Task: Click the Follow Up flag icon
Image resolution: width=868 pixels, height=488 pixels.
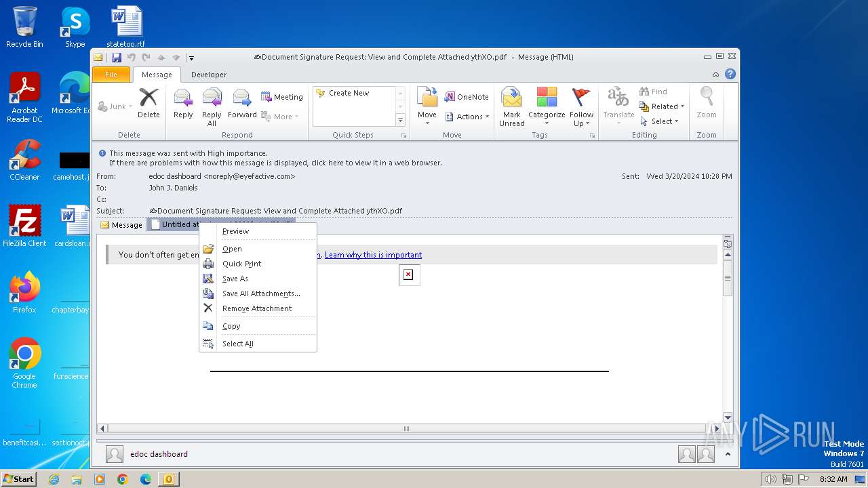Action: (x=581, y=107)
